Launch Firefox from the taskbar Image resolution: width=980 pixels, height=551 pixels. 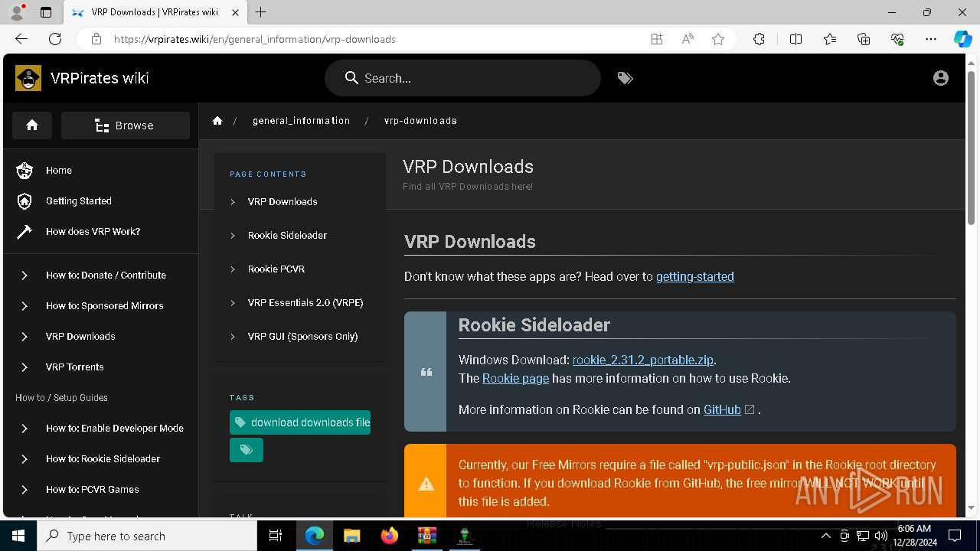coord(389,536)
